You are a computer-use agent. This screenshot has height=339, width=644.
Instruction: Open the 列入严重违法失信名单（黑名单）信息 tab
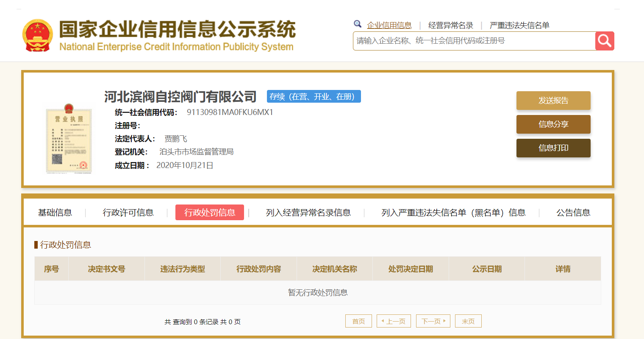point(453,213)
